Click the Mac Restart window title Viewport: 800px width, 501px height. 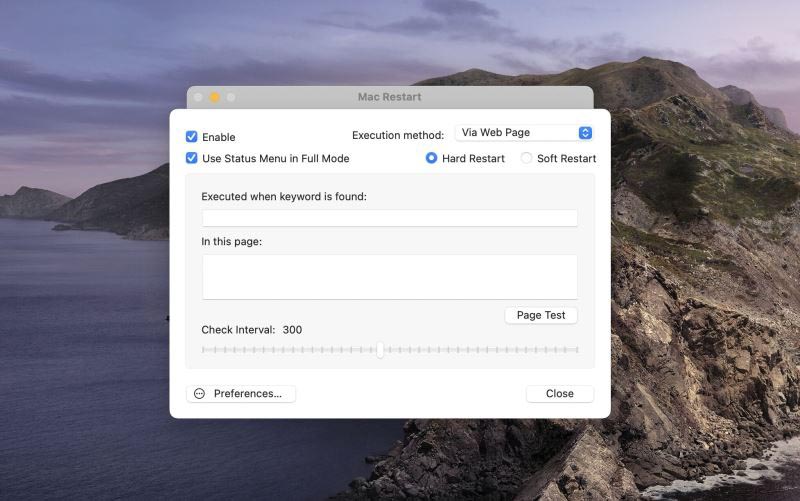(389, 97)
